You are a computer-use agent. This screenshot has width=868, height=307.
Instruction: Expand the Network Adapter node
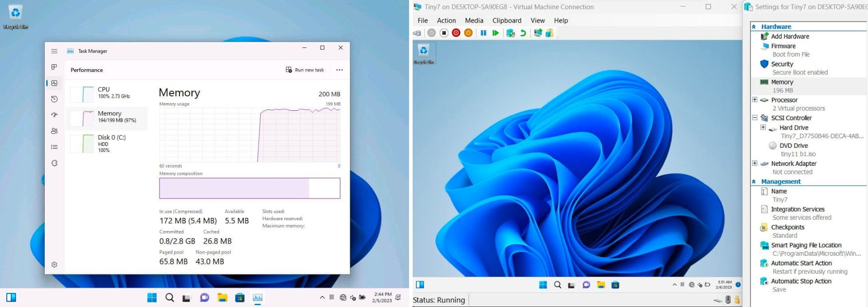(x=755, y=163)
